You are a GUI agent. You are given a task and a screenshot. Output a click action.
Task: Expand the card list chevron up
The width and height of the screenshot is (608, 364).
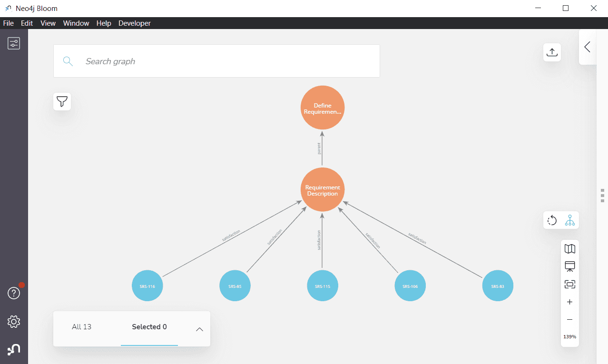[x=200, y=329]
